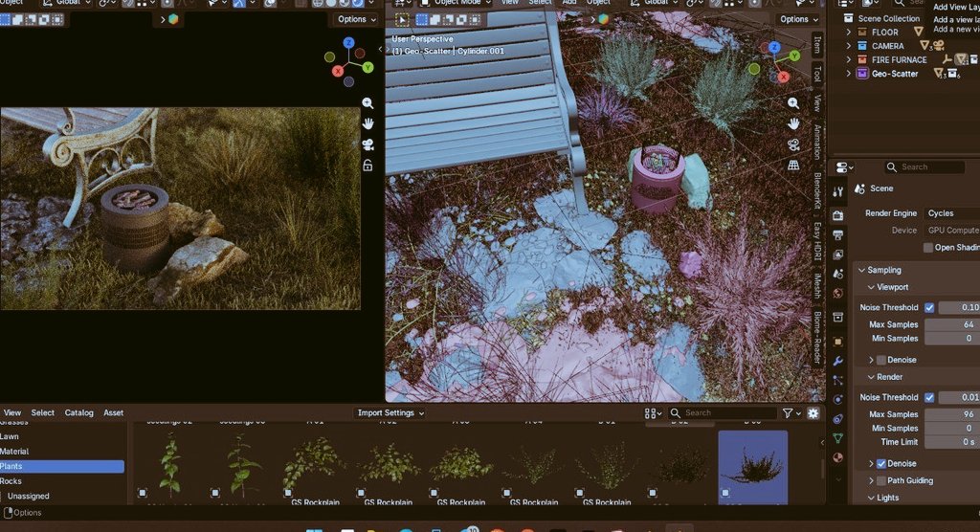The width and height of the screenshot is (980, 532).
Task: Open World properties globe tab icon
Action: (838, 293)
